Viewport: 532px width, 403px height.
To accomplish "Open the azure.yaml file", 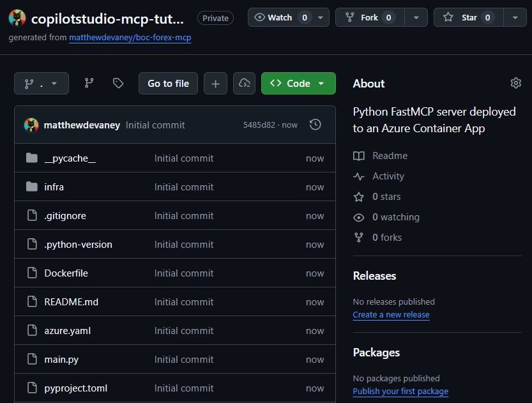I will click(68, 331).
